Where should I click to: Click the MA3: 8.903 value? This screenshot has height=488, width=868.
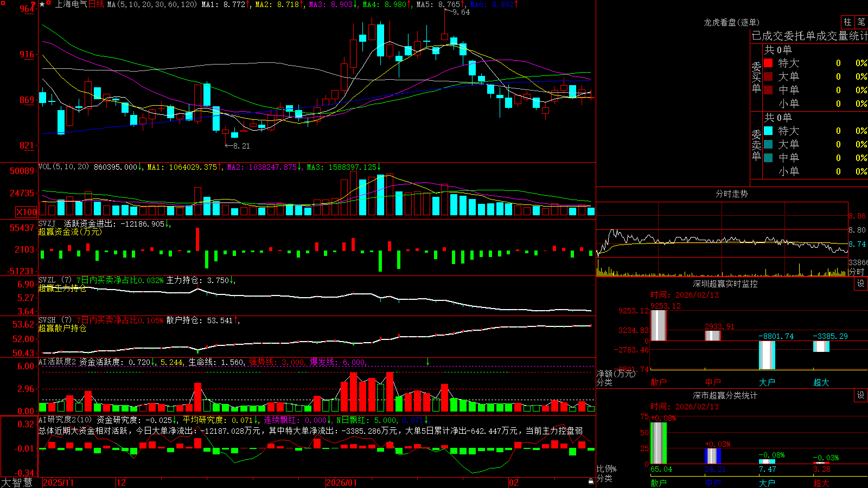(333, 4)
